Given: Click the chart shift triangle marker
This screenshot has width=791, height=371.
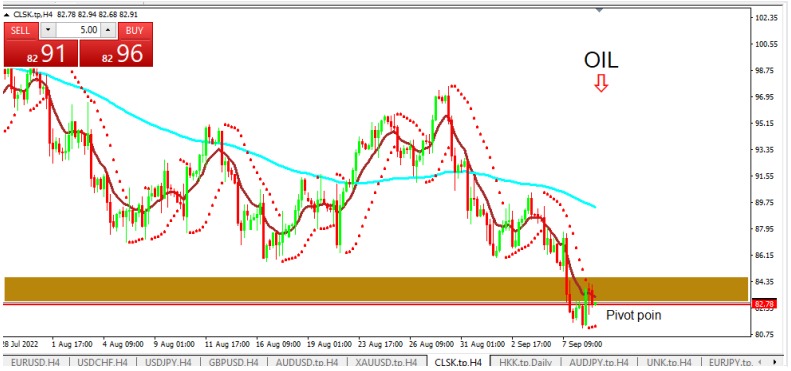Looking at the screenshot, I should pos(599,10).
